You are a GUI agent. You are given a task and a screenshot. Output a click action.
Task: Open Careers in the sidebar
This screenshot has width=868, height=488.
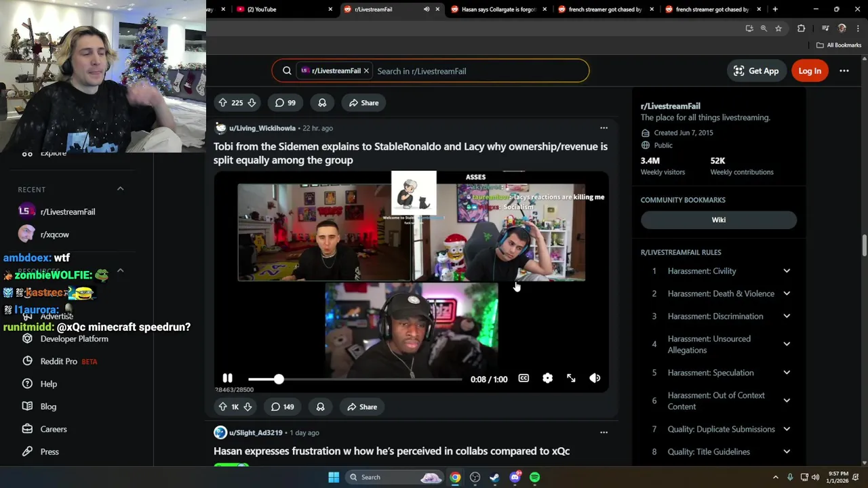(x=53, y=429)
